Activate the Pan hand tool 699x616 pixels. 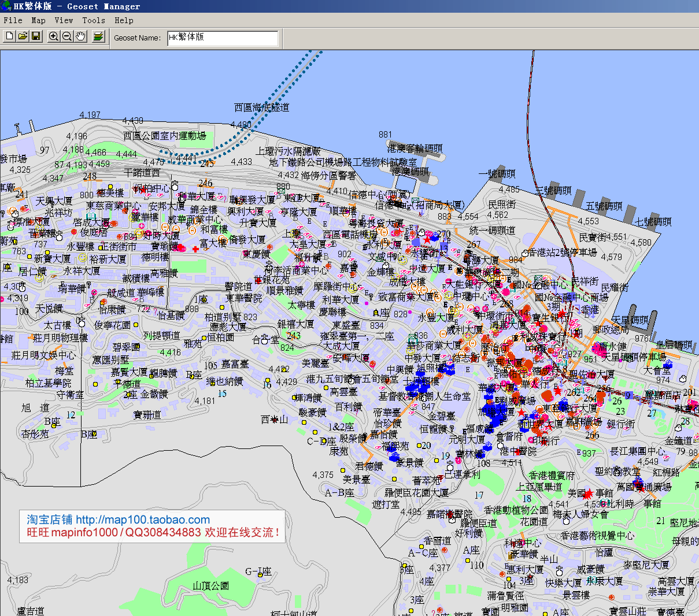pyautogui.click(x=80, y=36)
